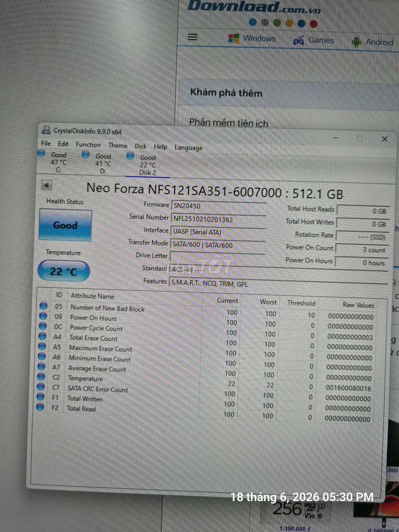Image resolution: width=399 pixels, height=532 pixels.
Task: Click the Worst column header
Action: (269, 302)
